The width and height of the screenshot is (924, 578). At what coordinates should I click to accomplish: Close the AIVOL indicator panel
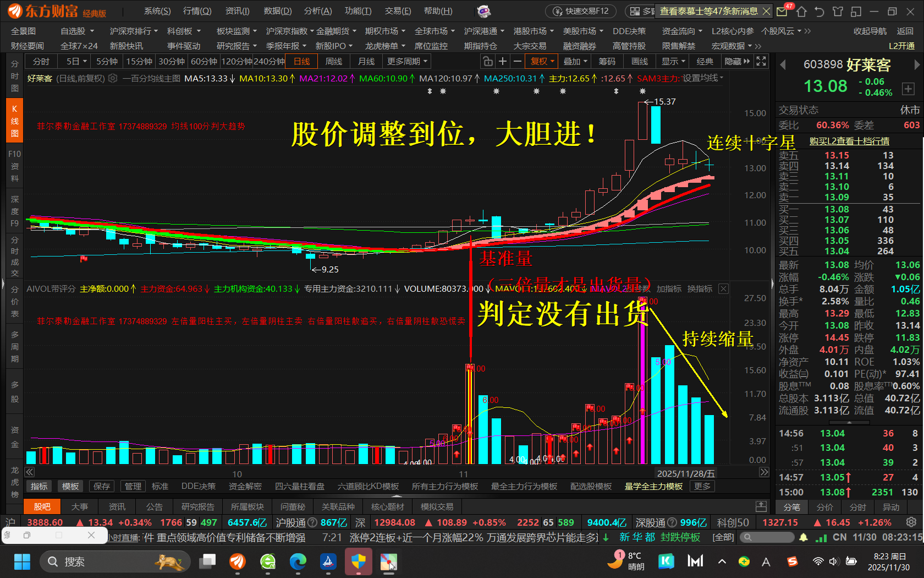[x=724, y=288]
